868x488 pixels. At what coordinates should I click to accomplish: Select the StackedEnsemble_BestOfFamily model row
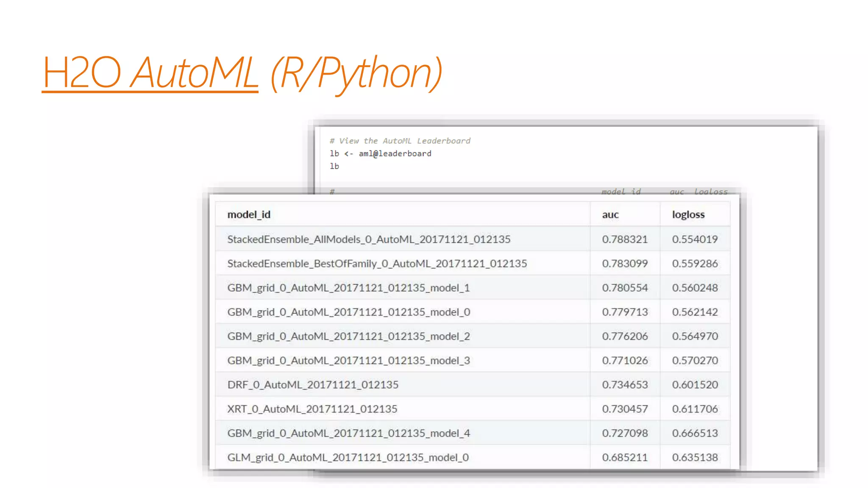pos(377,263)
